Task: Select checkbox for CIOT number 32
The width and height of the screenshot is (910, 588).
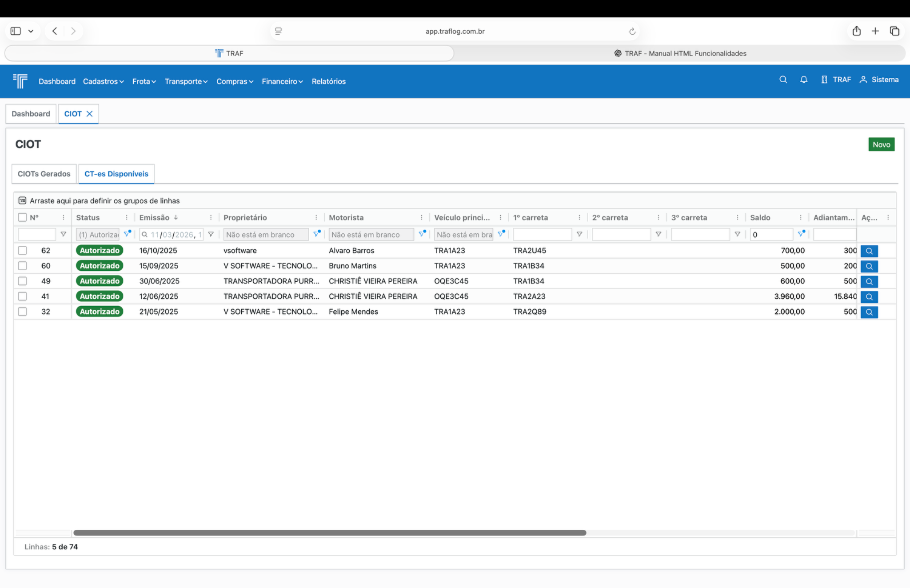Action: [x=22, y=312]
